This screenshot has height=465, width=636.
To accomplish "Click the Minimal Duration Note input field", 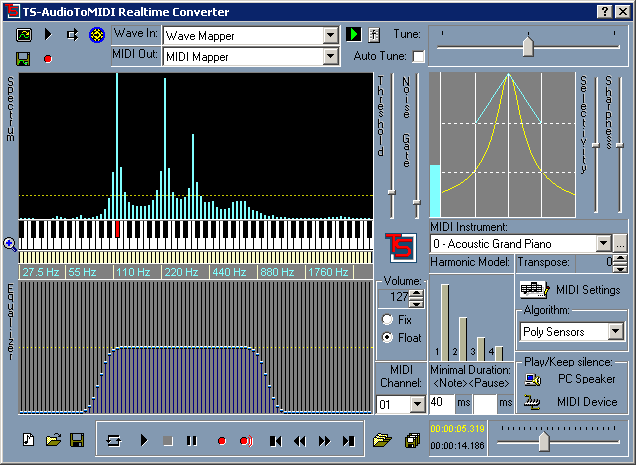I will (441, 402).
